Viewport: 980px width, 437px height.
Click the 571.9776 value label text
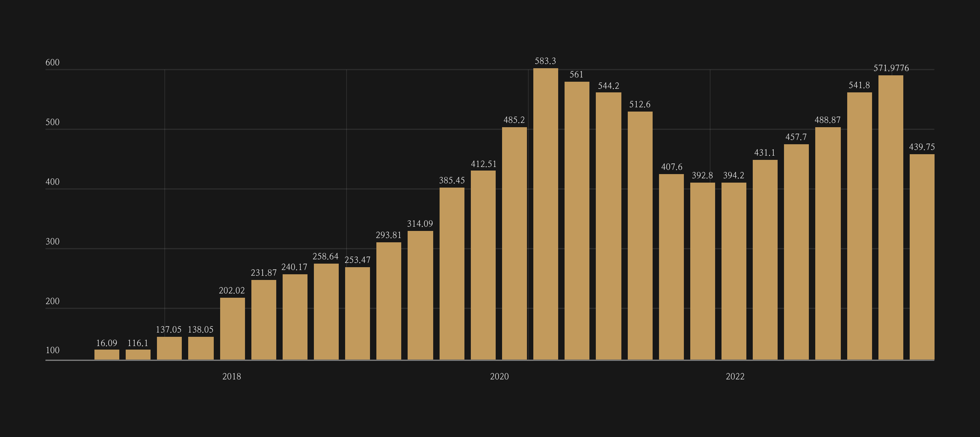click(891, 68)
